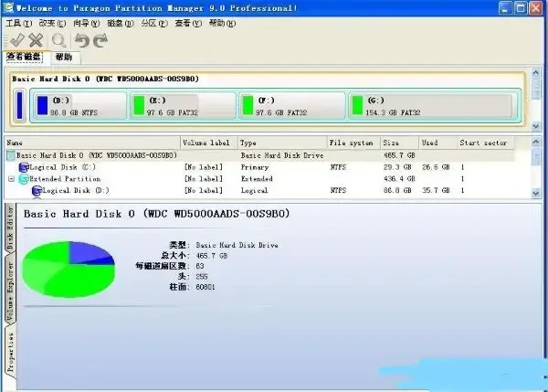Sort by the Start sector column header
548x392 pixels.
tap(486, 143)
